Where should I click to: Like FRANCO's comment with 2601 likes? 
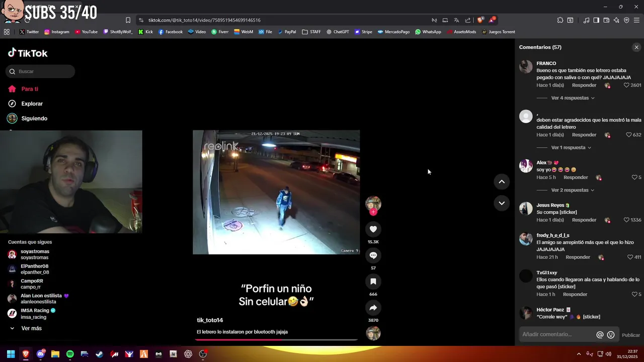(626, 85)
